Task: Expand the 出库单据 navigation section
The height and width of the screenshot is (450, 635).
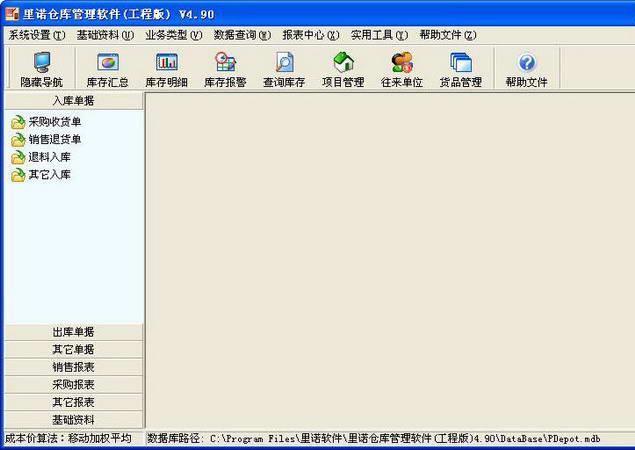Action: coord(74,332)
